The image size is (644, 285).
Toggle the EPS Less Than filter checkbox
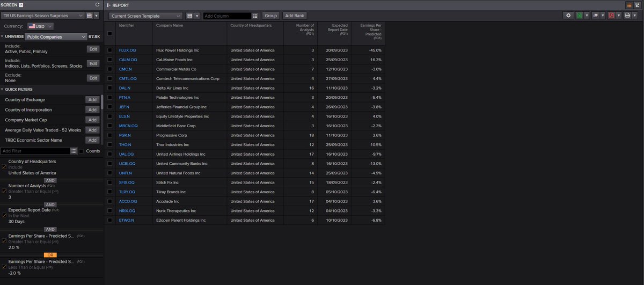pyautogui.click(x=4, y=267)
